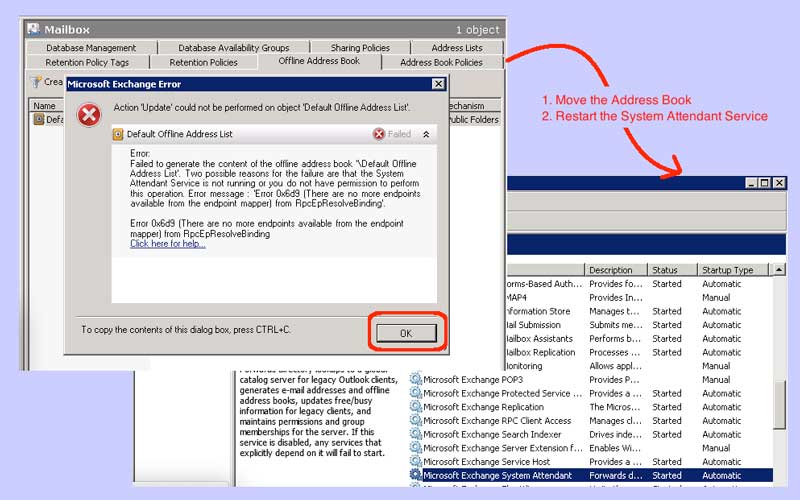Image resolution: width=800 pixels, height=500 pixels.
Task: Click the Exchange Server Extension service icon
Action: (416, 447)
